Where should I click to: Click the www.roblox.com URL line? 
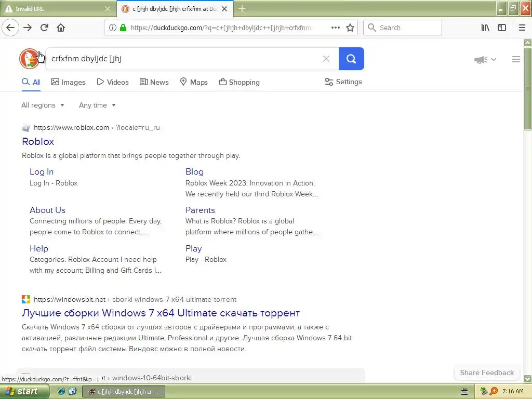pyautogui.click(x=97, y=128)
